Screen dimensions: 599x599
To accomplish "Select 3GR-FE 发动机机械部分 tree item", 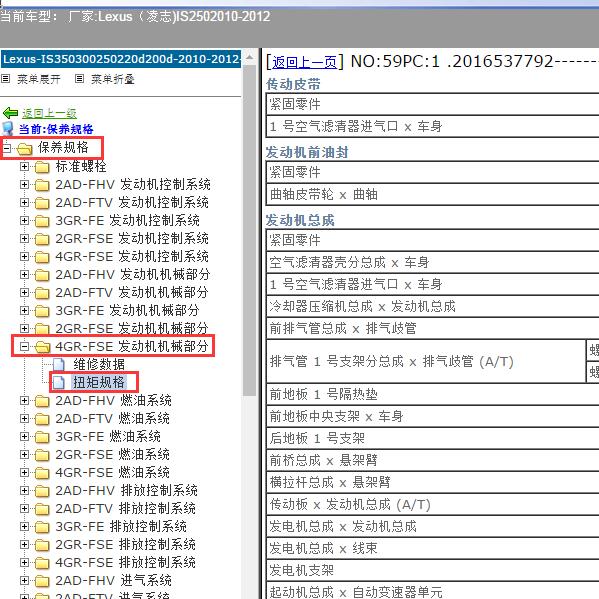I will [127, 311].
